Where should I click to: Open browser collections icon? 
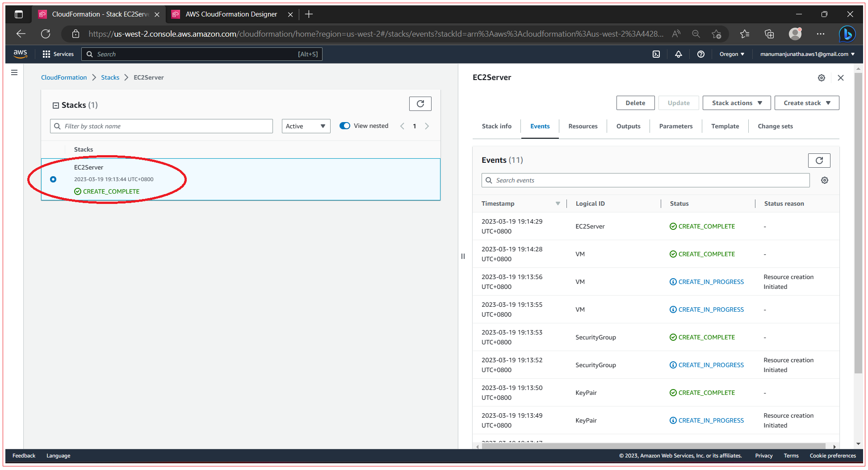[x=769, y=34]
